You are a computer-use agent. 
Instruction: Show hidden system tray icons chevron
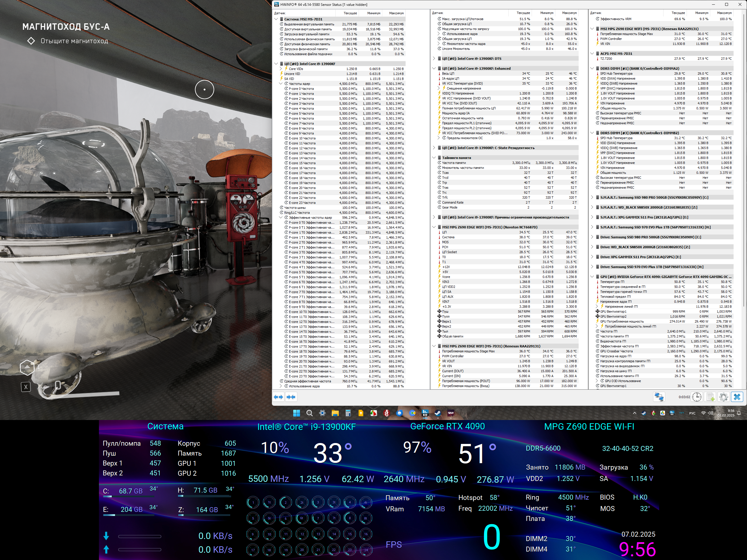[x=635, y=413]
